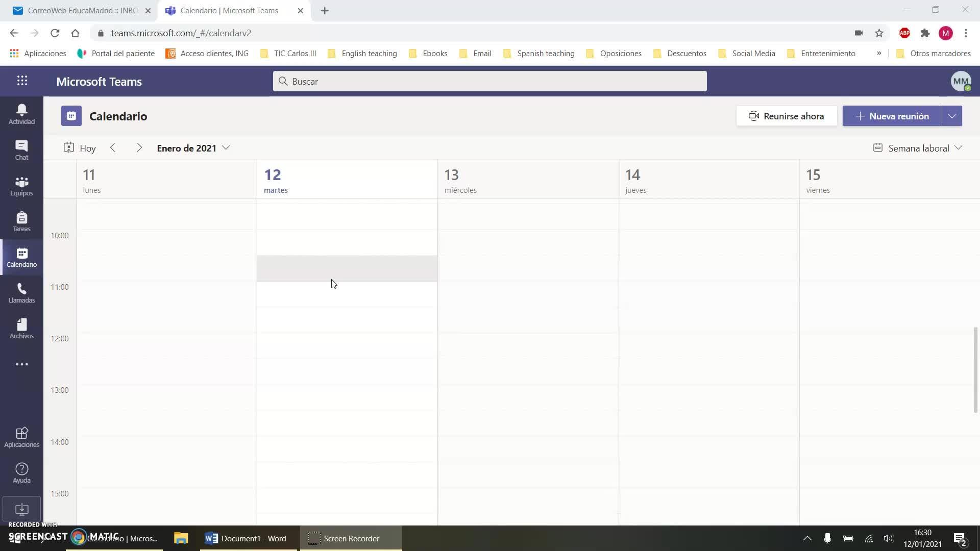Open Aplicaciones store icon
The width and height of the screenshot is (980, 551).
point(21,437)
